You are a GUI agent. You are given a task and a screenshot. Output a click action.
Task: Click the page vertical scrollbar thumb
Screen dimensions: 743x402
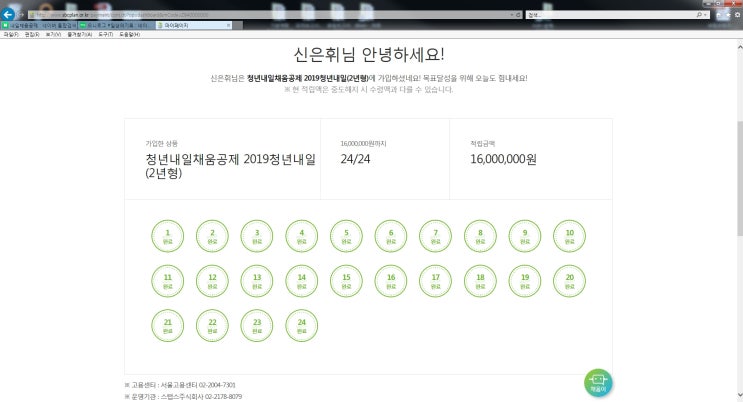coord(740,178)
